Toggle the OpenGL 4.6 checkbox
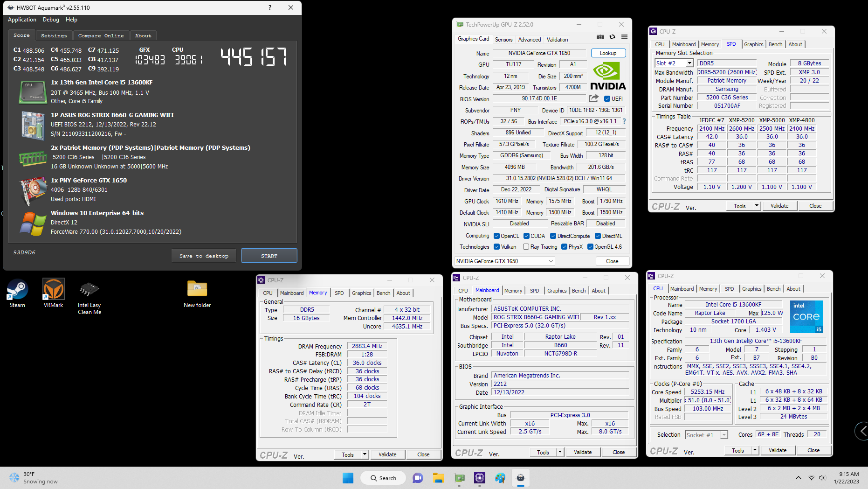Image resolution: width=868 pixels, height=489 pixels. tap(590, 247)
